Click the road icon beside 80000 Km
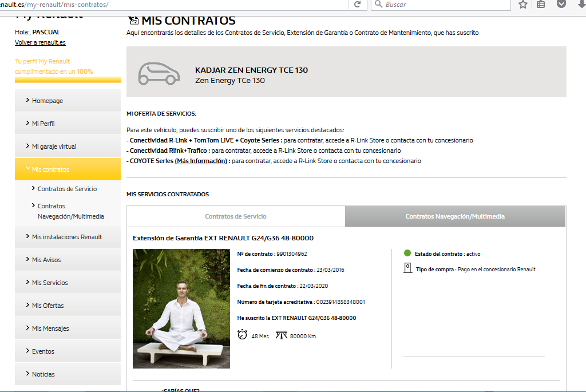 [x=282, y=335]
